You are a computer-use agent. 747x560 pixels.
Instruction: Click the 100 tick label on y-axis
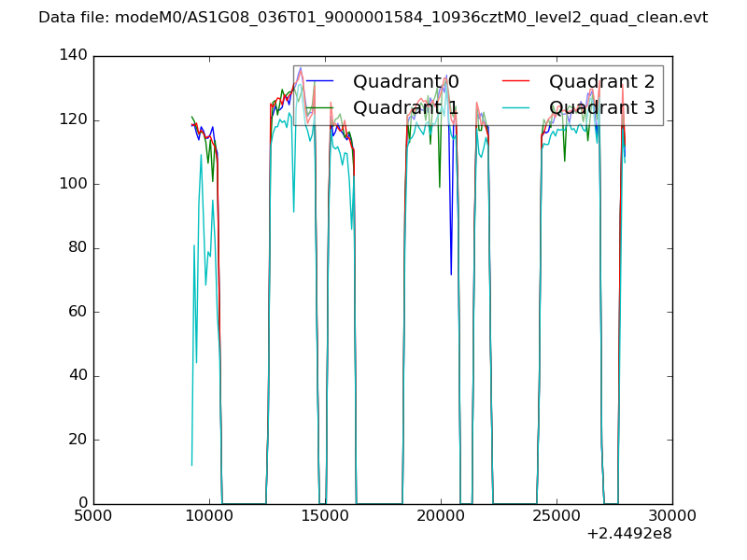71,184
